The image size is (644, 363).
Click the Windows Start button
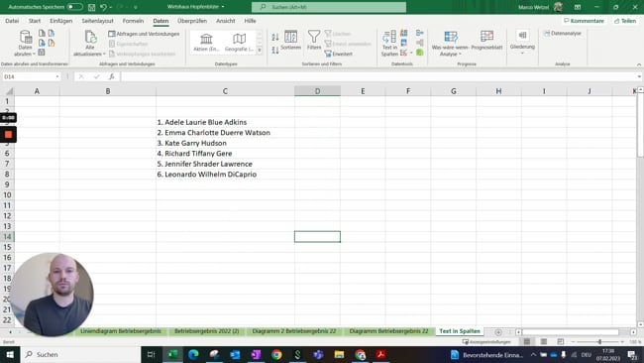(10, 354)
